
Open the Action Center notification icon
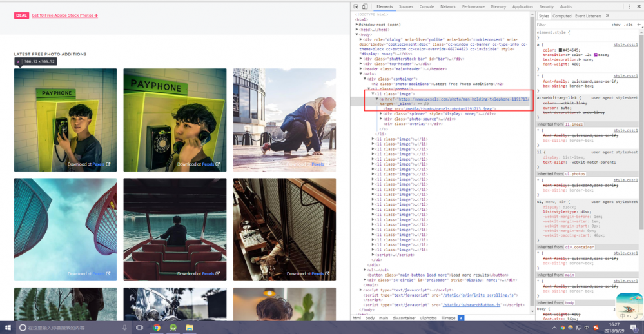634,328
